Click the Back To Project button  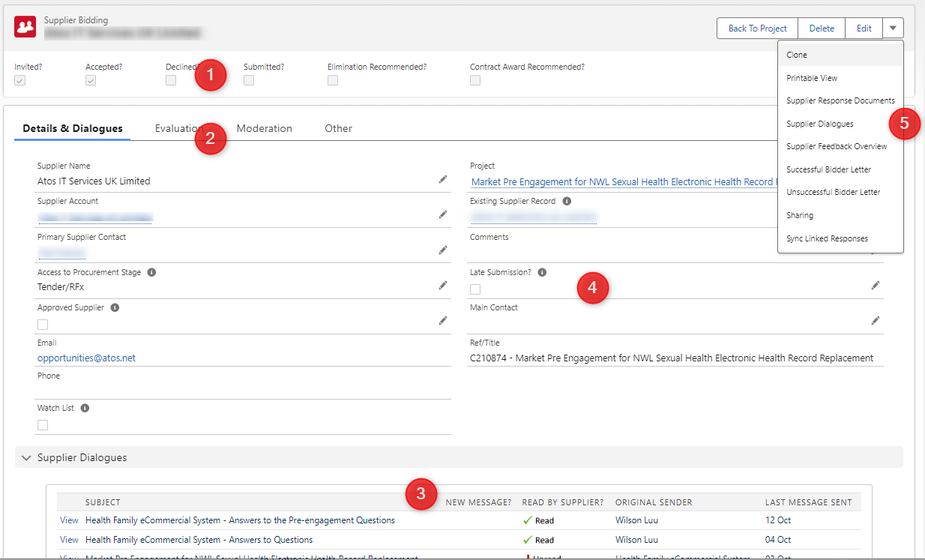[757, 28]
